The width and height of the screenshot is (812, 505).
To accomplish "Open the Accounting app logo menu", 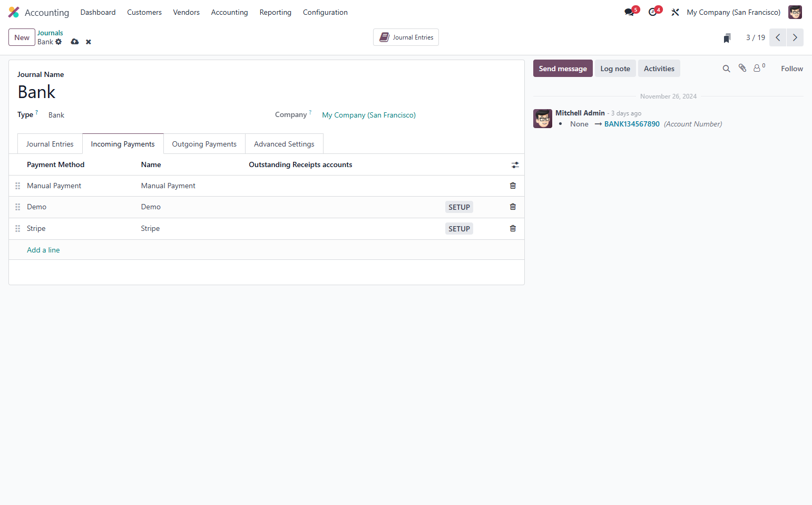I will (14, 12).
